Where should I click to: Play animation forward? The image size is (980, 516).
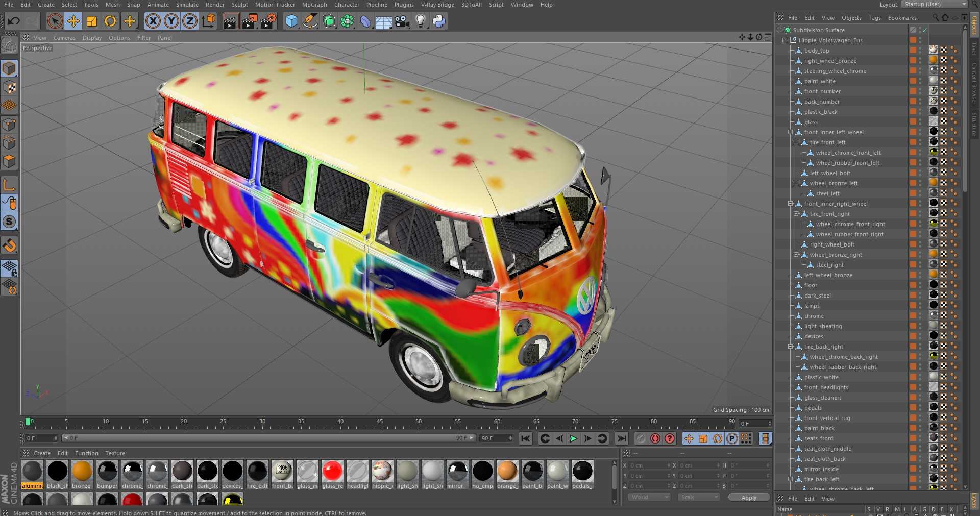(x=573, y=438)
